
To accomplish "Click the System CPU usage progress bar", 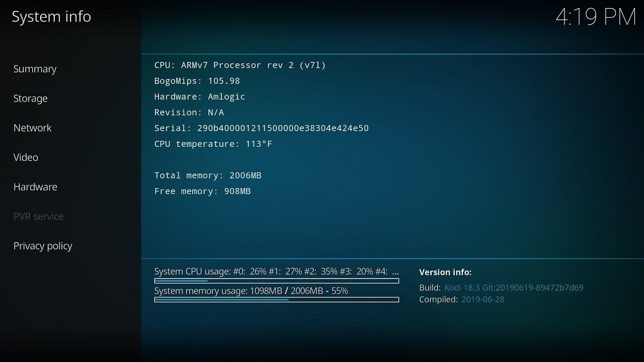I will pos(276,281).
